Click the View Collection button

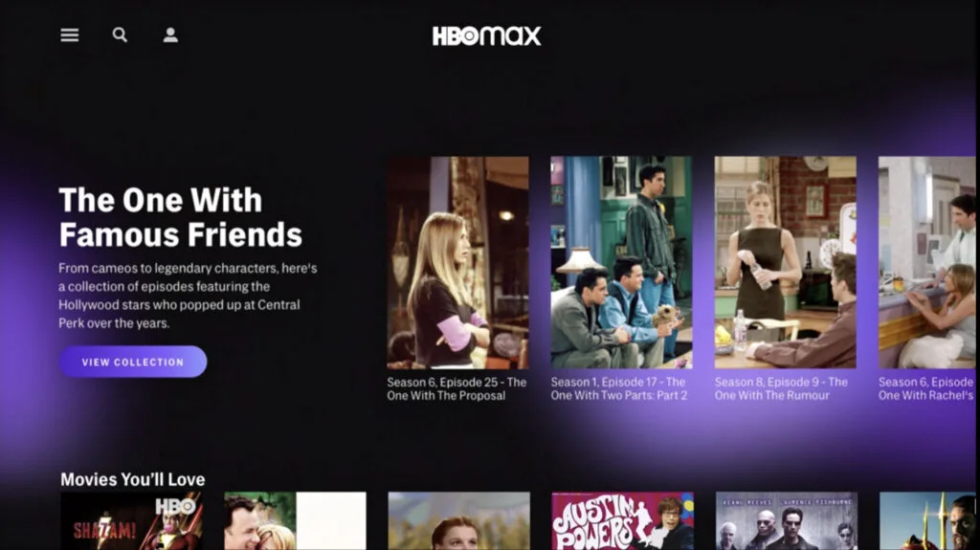[133, 362]
